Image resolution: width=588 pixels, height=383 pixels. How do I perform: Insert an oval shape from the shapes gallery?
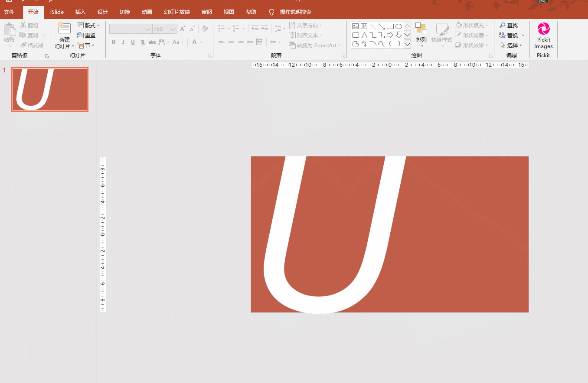click(x=399, y=26)
